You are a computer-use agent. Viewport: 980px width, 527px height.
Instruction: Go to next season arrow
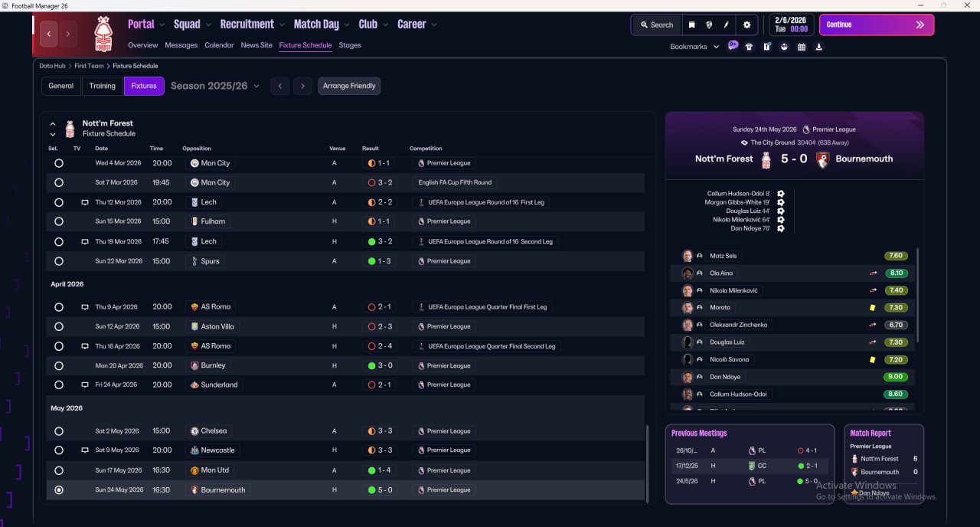coord(303,86)
